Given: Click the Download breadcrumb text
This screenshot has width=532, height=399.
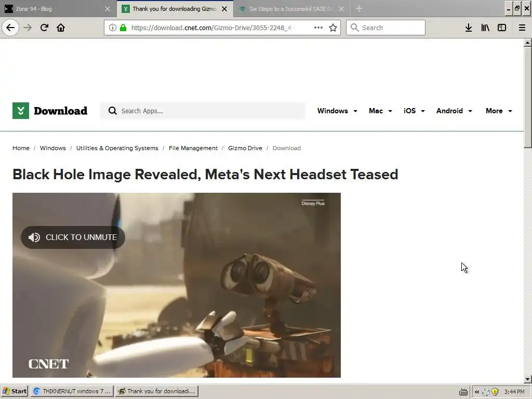Looking at the screenshot, I should click(x=287, y=148).
